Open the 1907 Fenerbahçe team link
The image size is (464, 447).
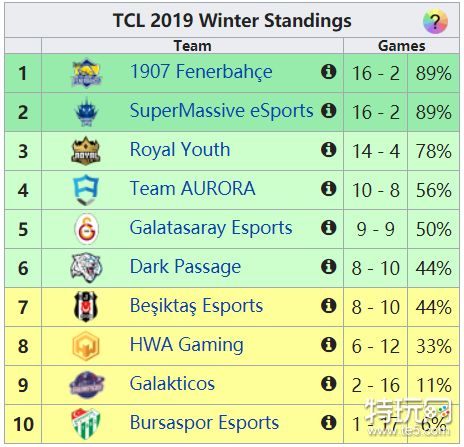point(201,72)
